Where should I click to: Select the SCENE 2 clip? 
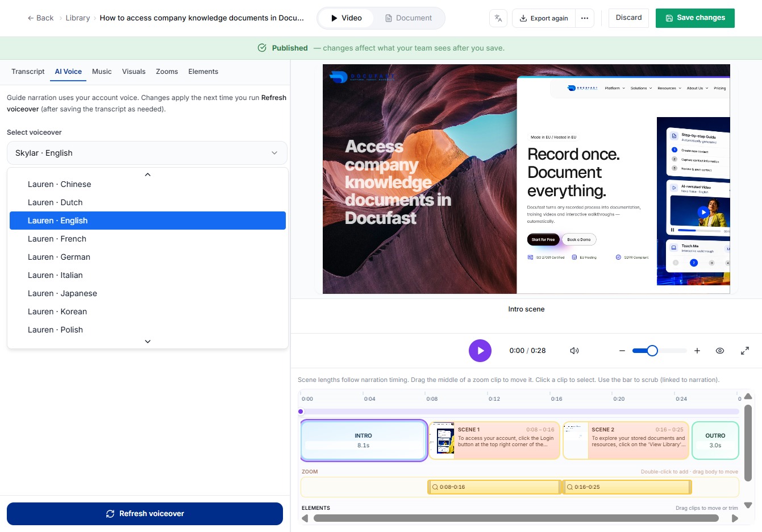[626, 440]
